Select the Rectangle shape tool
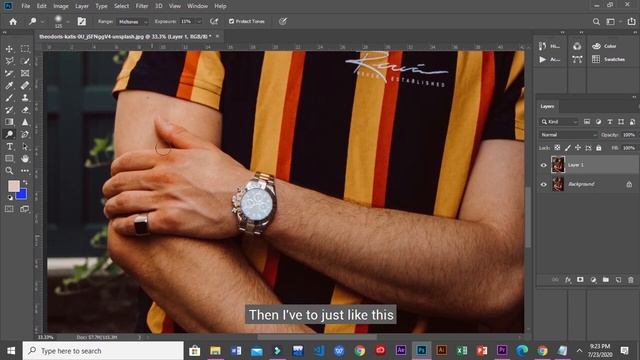This screenshot has width=640, height=360. [x=9, y=158]
